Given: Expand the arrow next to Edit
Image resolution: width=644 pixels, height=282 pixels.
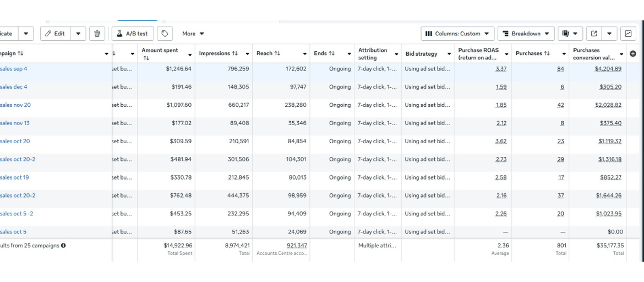Looking at the screenshot, I should [78, 34].
